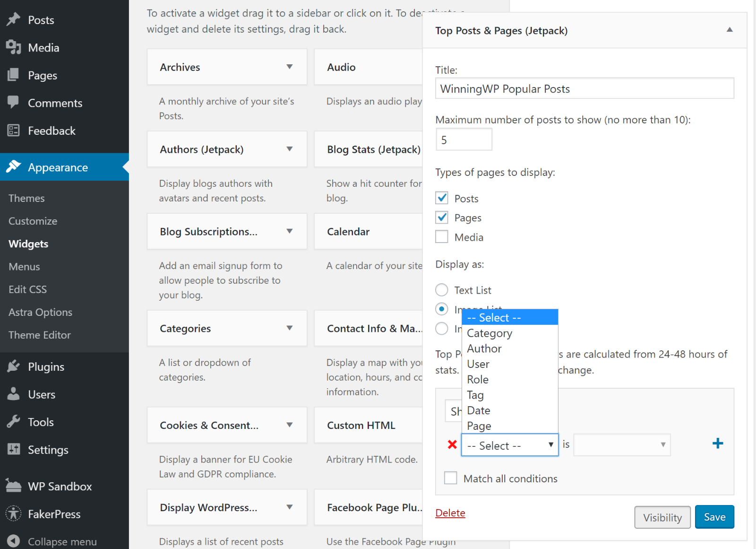Click the Media icon in sidebar
This screenshot has width=756, height=549.
(14, 47)
